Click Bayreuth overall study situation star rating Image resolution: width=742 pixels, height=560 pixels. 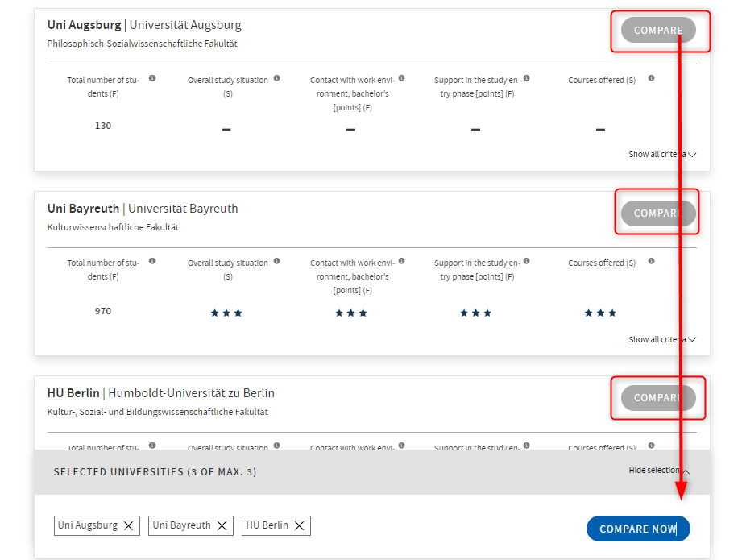click(226, 313)
